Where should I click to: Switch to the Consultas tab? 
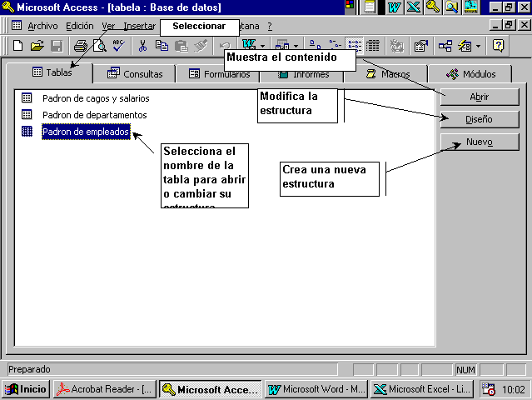click(135, 73)
